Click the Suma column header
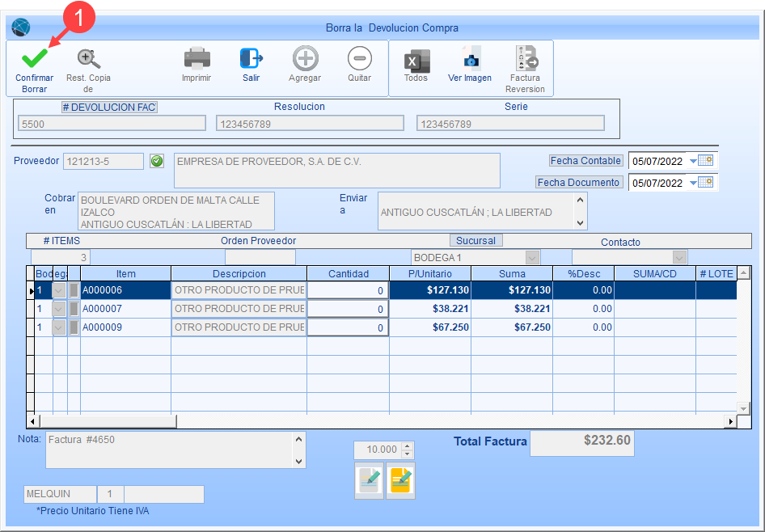This screenshot has width=765, height=532. click(512, 273)
